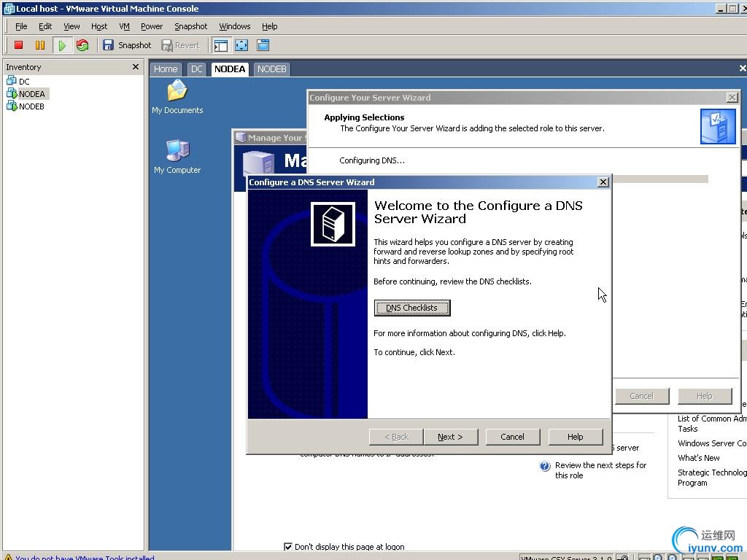Open the Snapshot menu

[190, 26]
